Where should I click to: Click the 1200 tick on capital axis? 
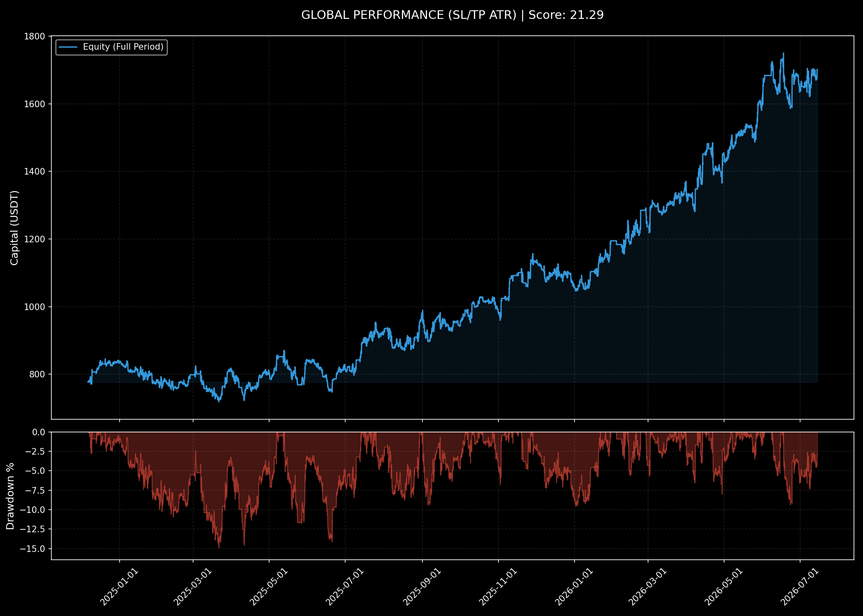pos(35,239)
